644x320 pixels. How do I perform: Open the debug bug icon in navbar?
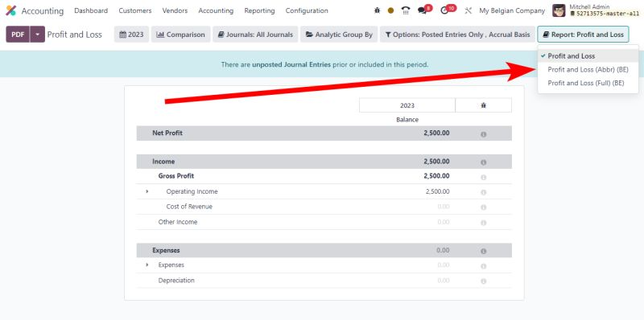pos(377,10)
